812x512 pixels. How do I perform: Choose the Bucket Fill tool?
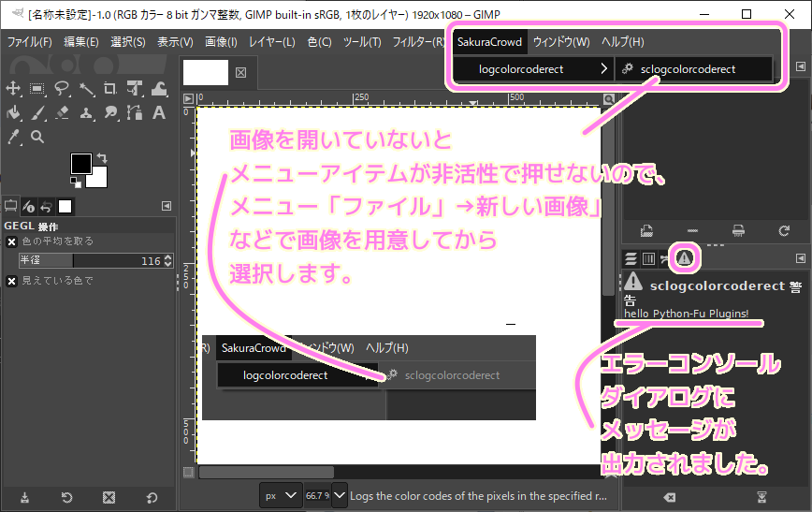tap(14, 113)
